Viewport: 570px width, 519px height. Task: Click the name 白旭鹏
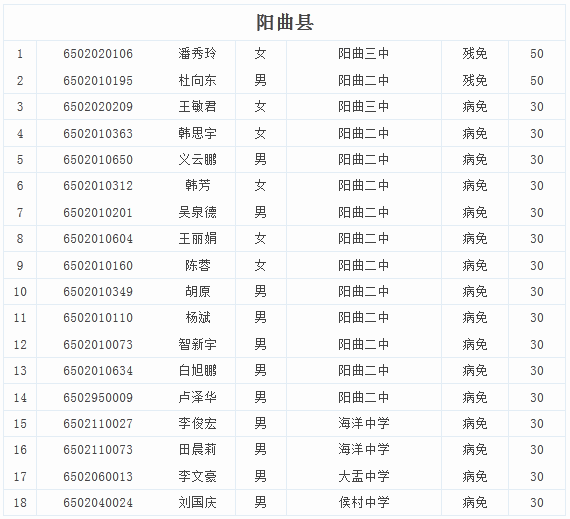pos(197,371)
